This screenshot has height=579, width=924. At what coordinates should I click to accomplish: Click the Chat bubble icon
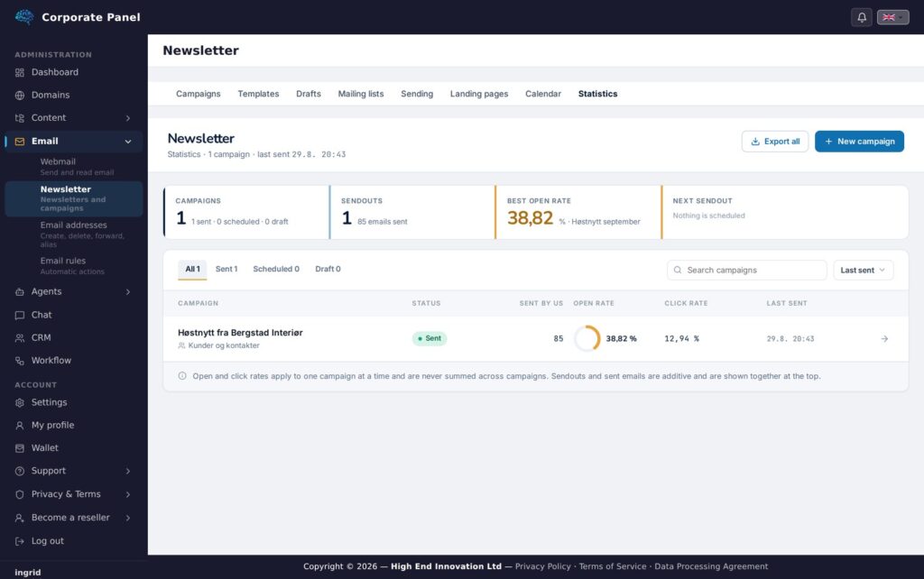tap(20, 315)
